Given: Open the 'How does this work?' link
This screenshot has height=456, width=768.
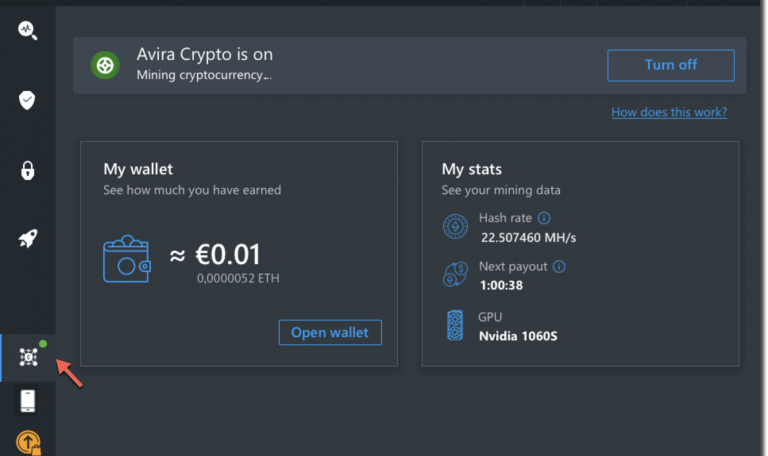Looking at the screenshot, I should coord(669,112).
